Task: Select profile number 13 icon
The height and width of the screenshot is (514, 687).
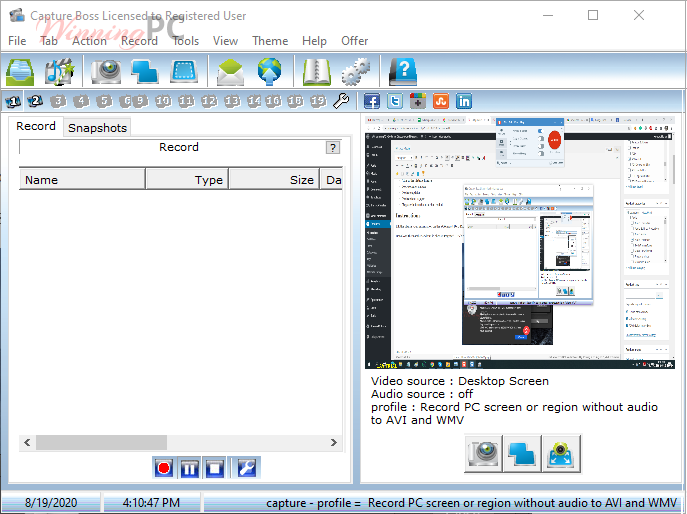Action: (232, 102)
